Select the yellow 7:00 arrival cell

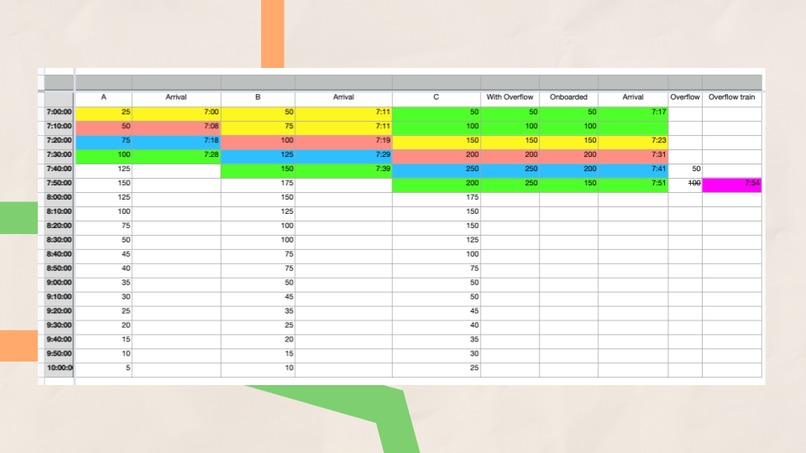pos(176,112)
